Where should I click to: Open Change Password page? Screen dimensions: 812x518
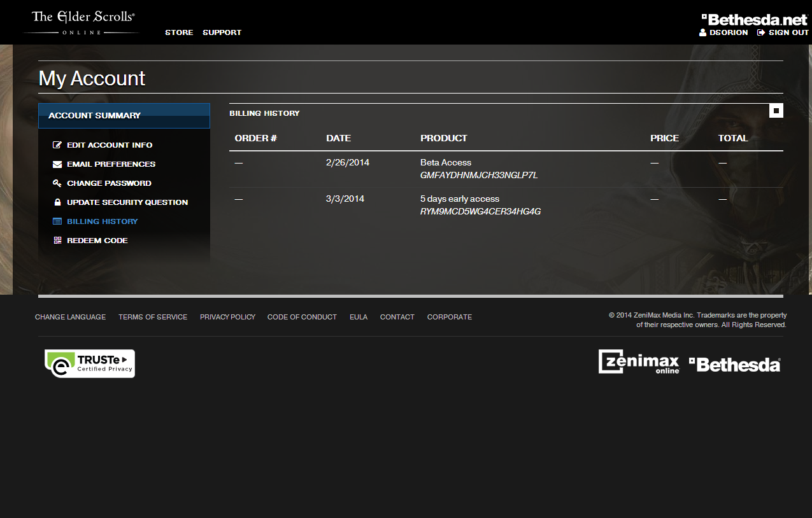[x=109, y=183]
